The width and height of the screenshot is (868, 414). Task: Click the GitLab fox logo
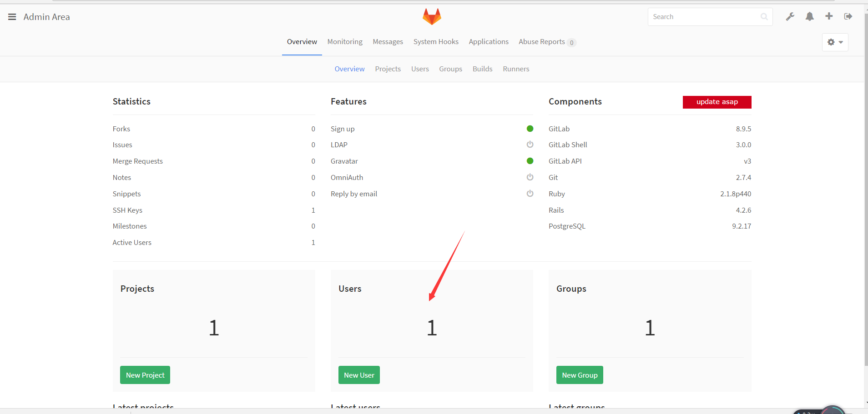click(x=432, y=17)
